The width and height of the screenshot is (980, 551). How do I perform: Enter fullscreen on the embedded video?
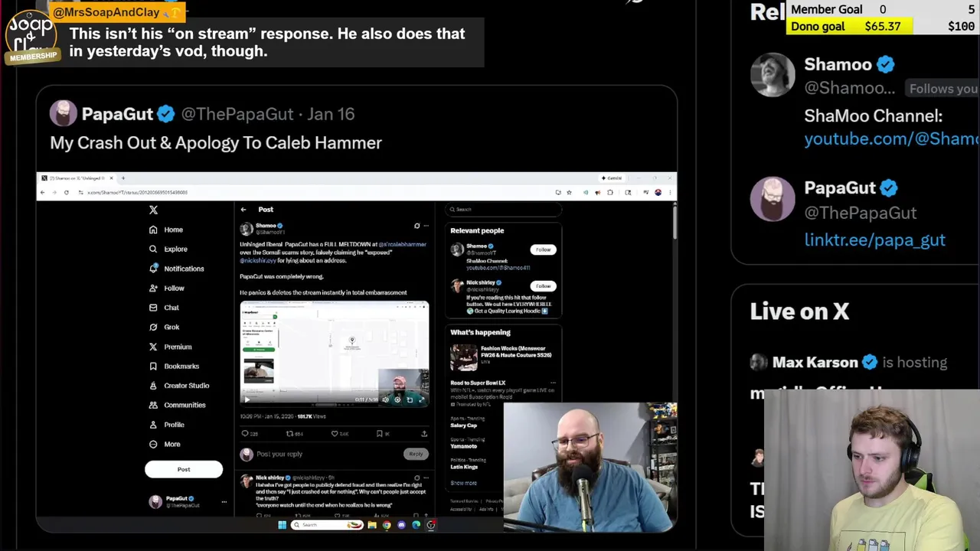421,399
